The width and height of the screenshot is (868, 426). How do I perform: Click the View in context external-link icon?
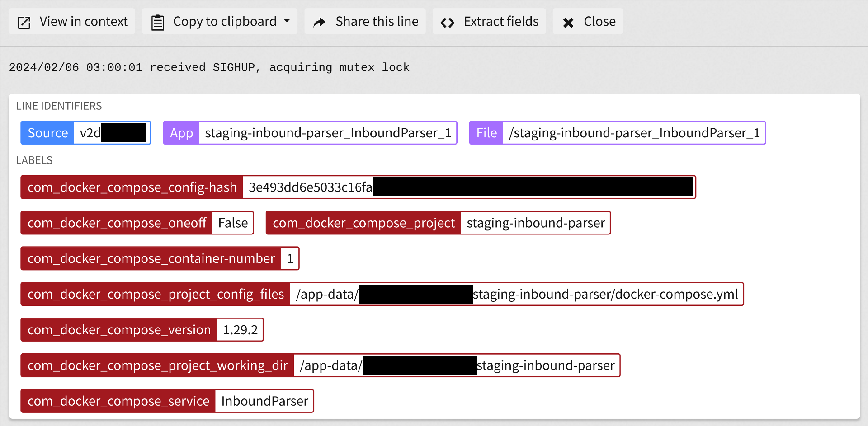[24, 22]
